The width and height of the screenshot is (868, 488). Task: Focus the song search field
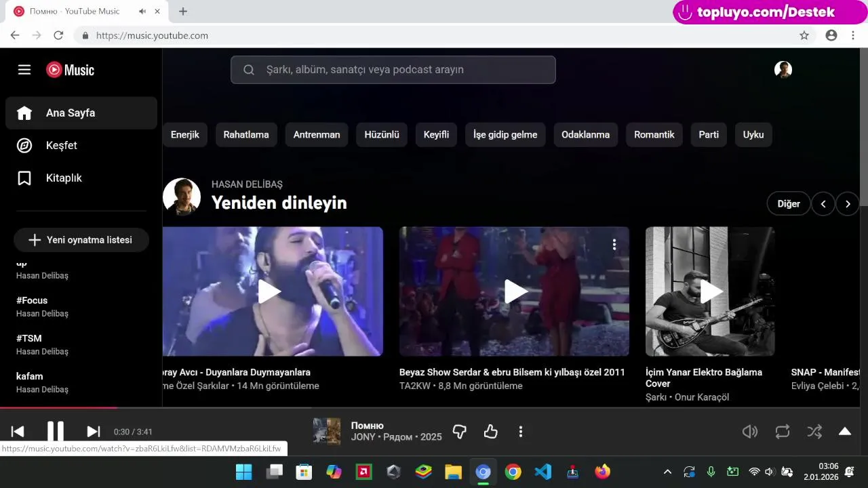pyautogui.click(x=393, y=70)
